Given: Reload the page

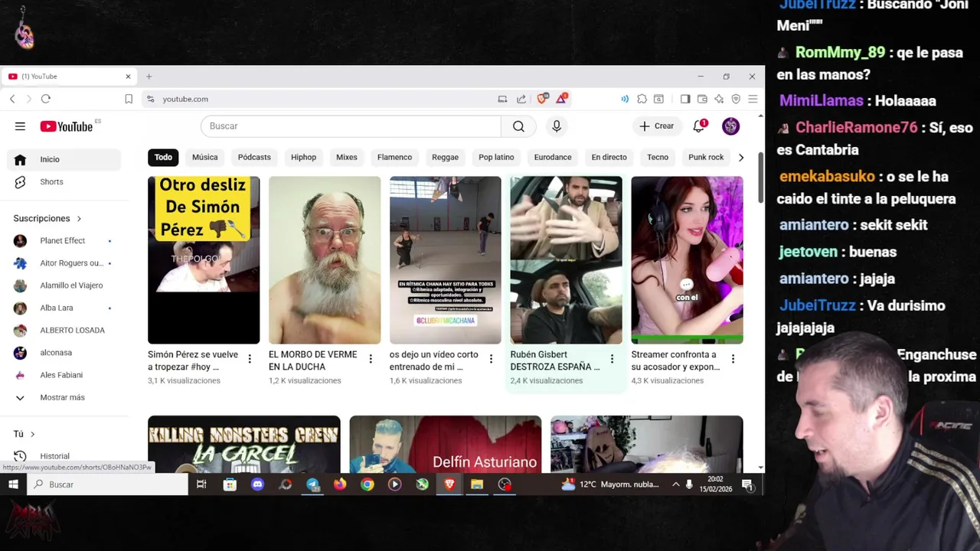Looking at the screenshot, I should click(46, 99).
